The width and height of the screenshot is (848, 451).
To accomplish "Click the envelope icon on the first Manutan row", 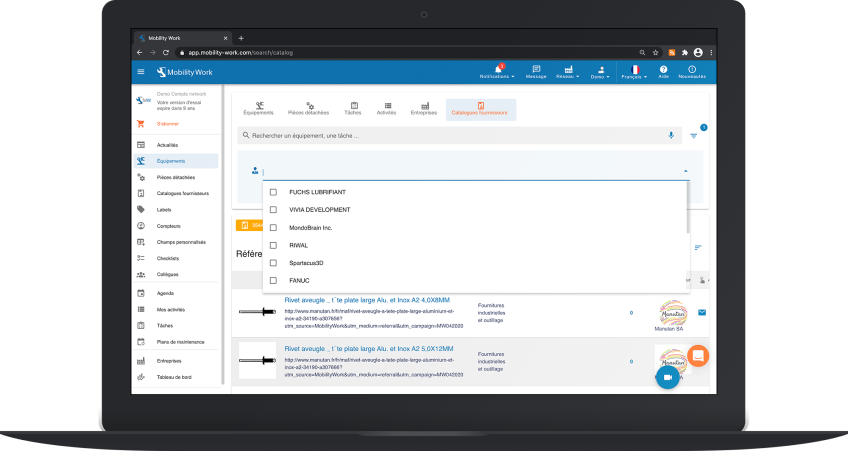I will click(x=702, y=313).
